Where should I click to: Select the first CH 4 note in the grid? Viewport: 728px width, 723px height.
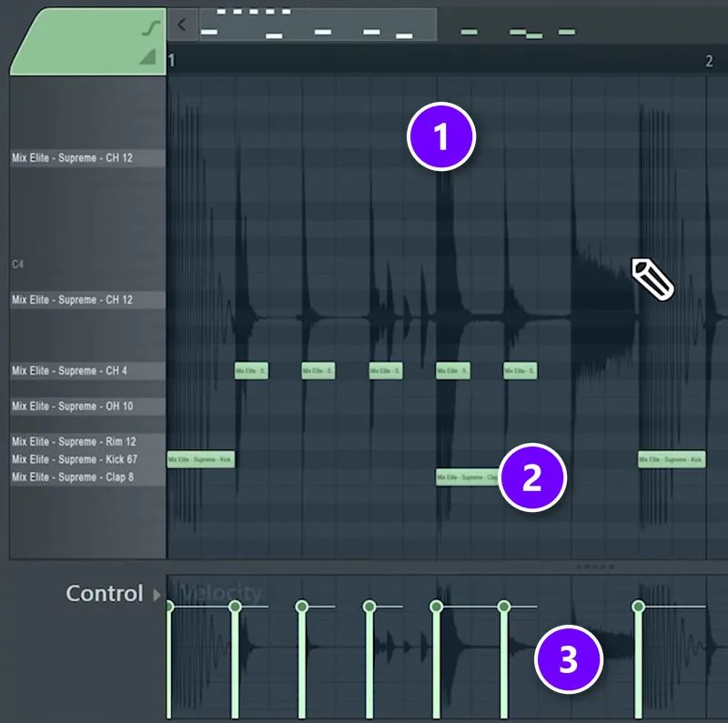[x=251, y=371]
